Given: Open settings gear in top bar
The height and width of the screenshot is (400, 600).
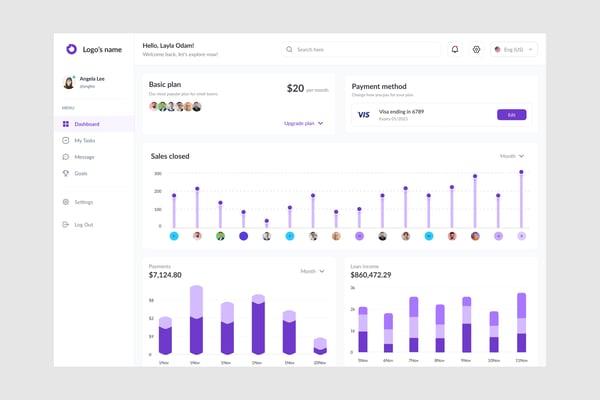Looking at the screenshot, I should (476, 49).
